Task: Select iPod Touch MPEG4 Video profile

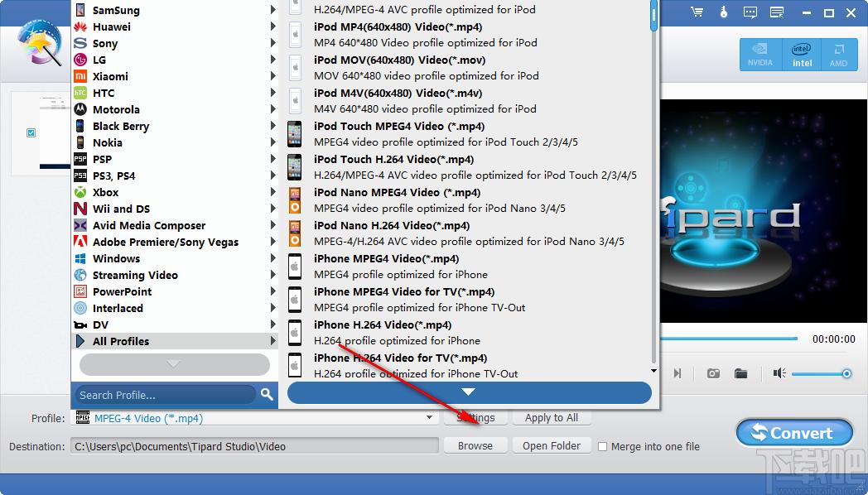Action: (468, 134)
